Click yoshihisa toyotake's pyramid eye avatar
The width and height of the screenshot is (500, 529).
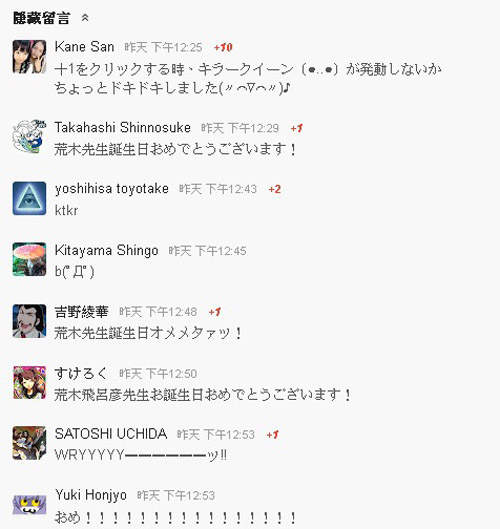[x=29, y=198]
